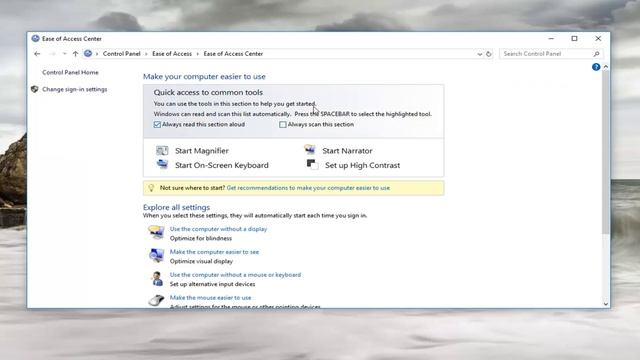Click the scrollbar down arrow
The image size is (640, 360).
[605, 304]
